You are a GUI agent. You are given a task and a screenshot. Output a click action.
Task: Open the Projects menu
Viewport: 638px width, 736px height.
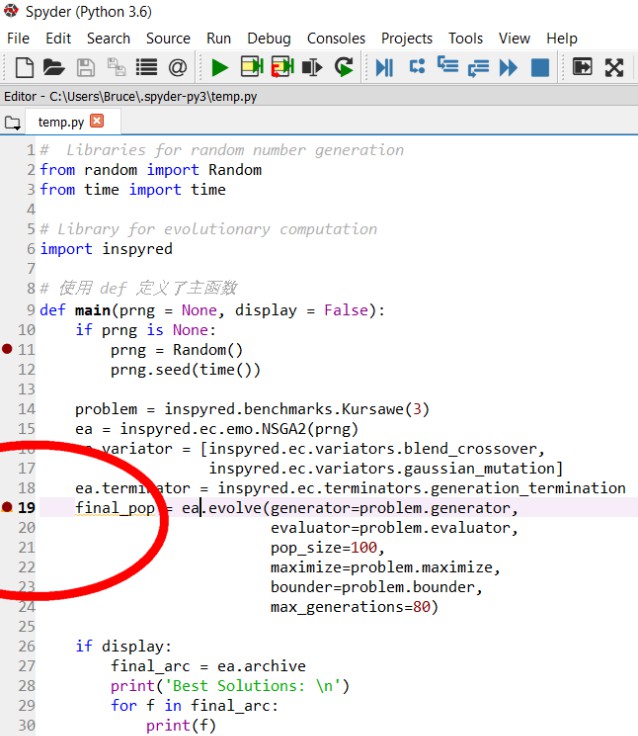pyautogui.click(x=407, y=38)
